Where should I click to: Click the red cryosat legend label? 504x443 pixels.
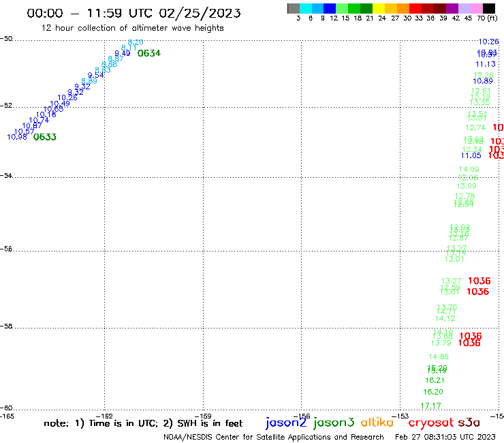(431, 423)
